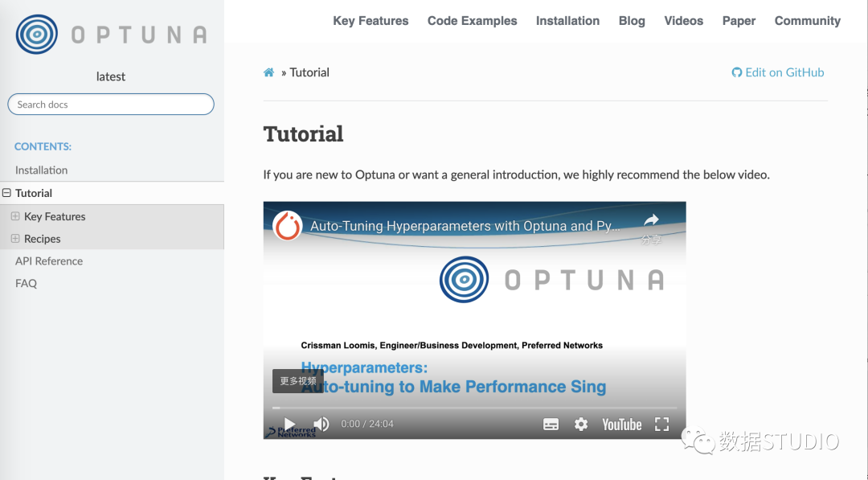Click the Optuna logo in sidebar
Viewport: 868px width, 480px height.
(111, 35)
